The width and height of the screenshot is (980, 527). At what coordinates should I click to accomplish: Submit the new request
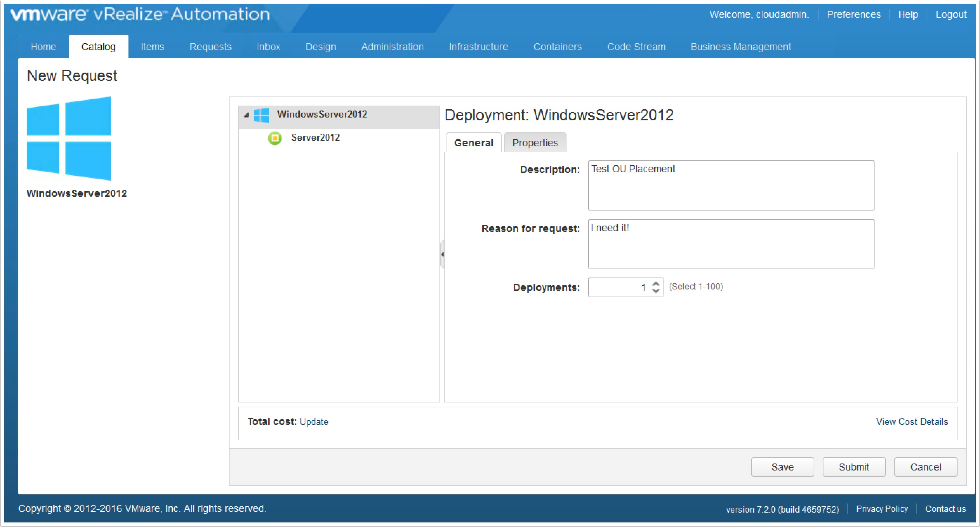click(854, 467)
